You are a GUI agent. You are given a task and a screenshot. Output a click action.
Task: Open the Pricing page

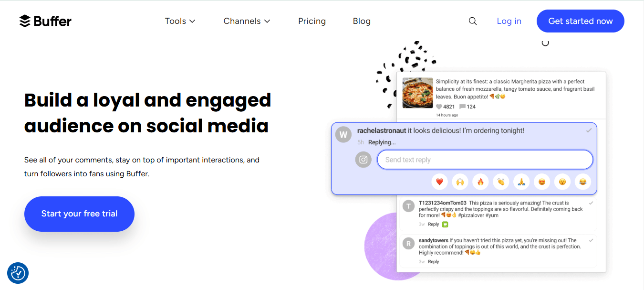click(312, 21)
